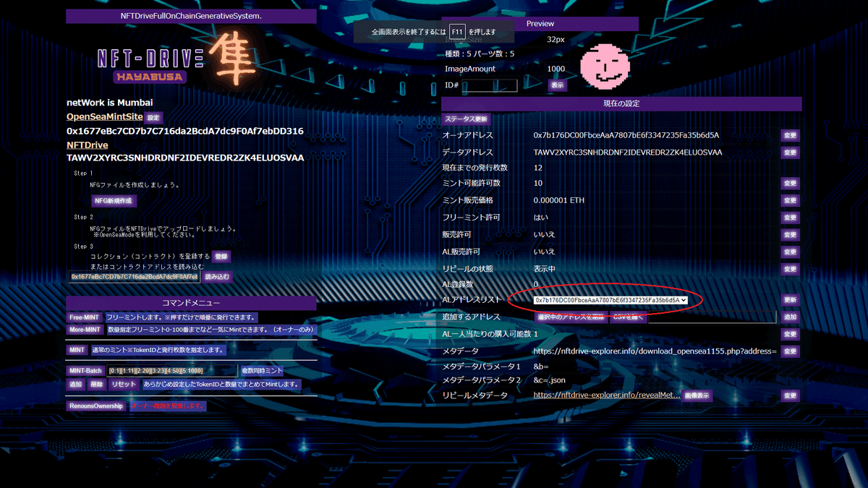This screenshot has height=488, width=868.
Task: Click the コマンドメニュー header
Action: 191,302
